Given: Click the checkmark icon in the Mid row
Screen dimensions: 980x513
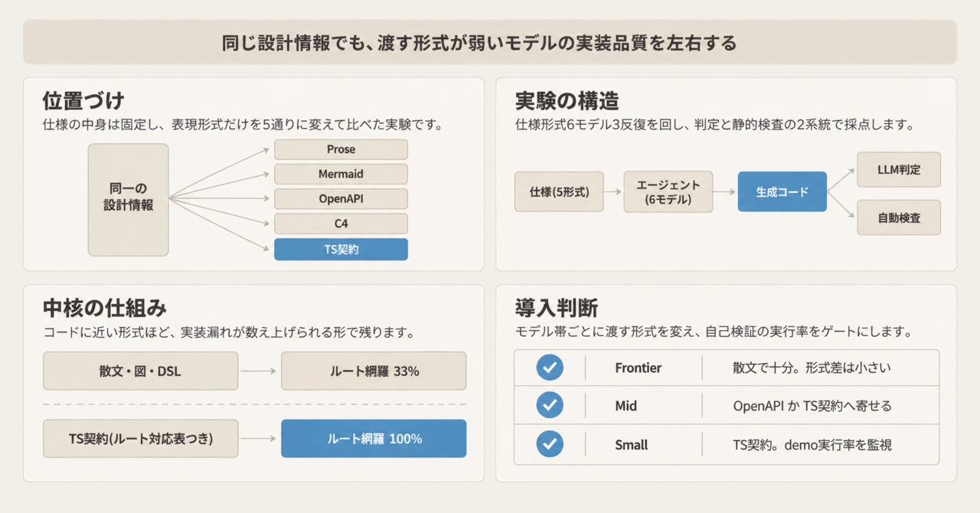Looking at the screenshot, I should pos(550,405).
